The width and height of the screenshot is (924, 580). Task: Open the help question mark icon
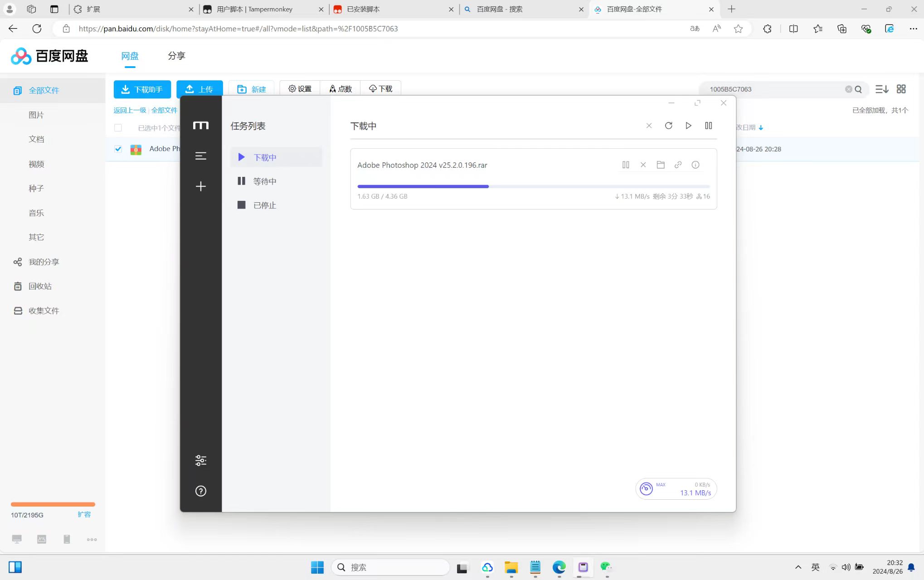click(x=200, y=491)
